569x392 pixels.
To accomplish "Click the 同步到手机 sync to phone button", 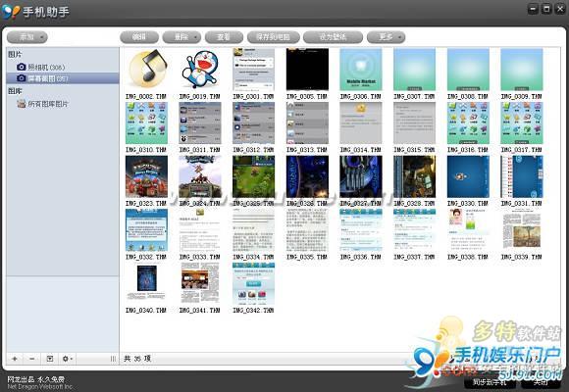I will pos(490,382).
